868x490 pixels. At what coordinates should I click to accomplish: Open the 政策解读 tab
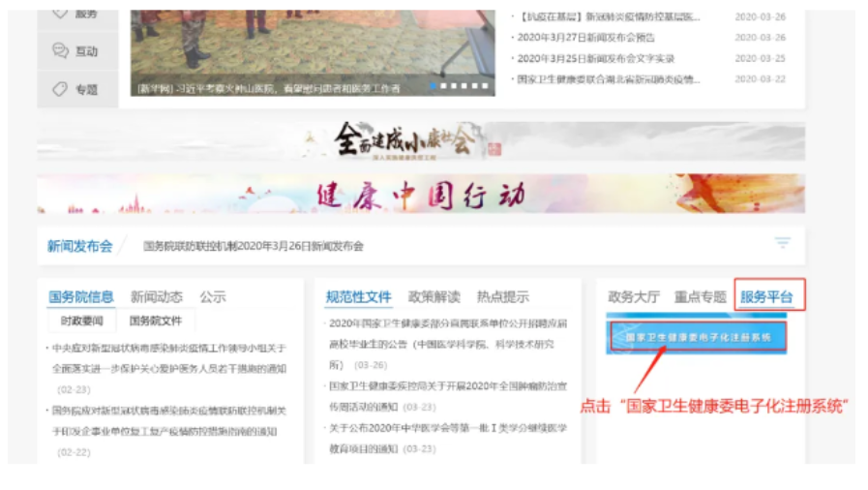tap(434, 297)
